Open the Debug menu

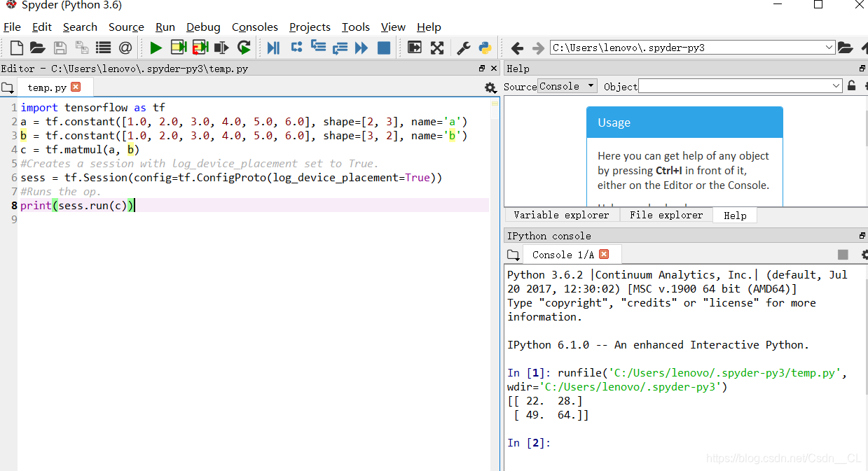pos(203,27)
